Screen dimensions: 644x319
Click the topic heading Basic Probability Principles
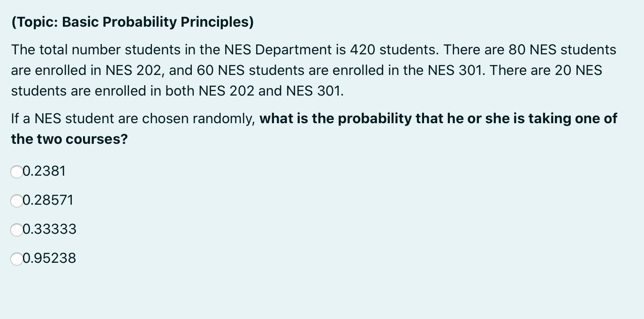tap(131, 22)
